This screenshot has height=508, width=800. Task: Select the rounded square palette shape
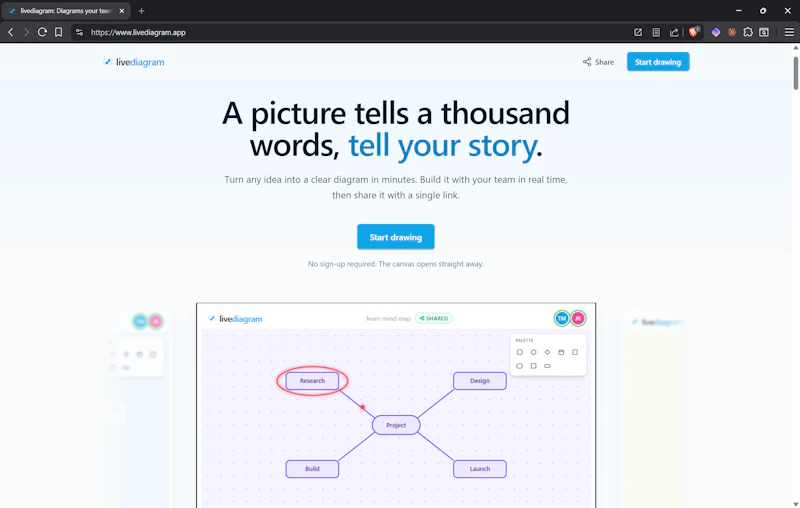point(519,352)
